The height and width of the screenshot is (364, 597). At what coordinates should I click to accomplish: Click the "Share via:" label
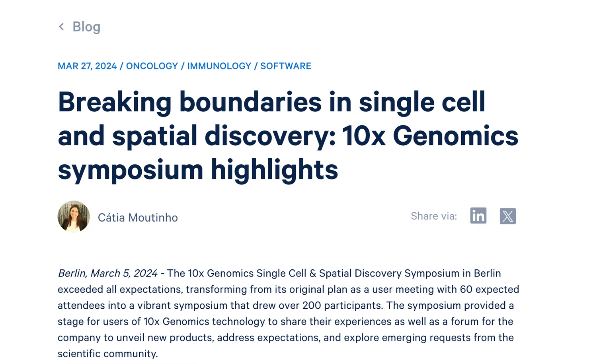pyautogui.click(x=433, y=216)
